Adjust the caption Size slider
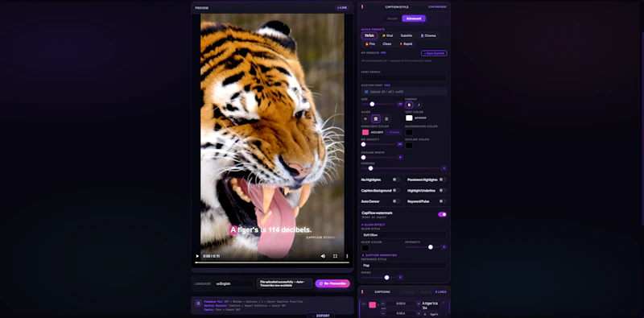Screen dimensions: 644x318 tap(378, 105)
